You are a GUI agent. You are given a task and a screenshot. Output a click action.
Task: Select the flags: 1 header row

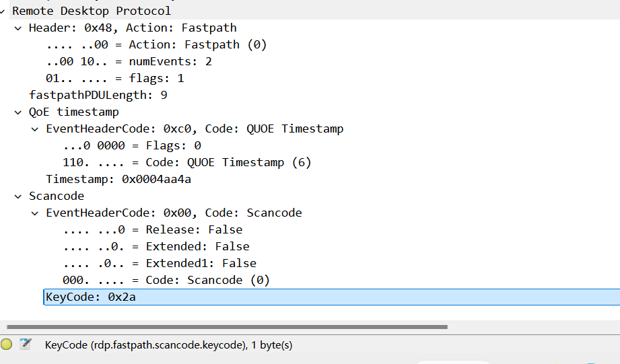(x=114, y=78)
